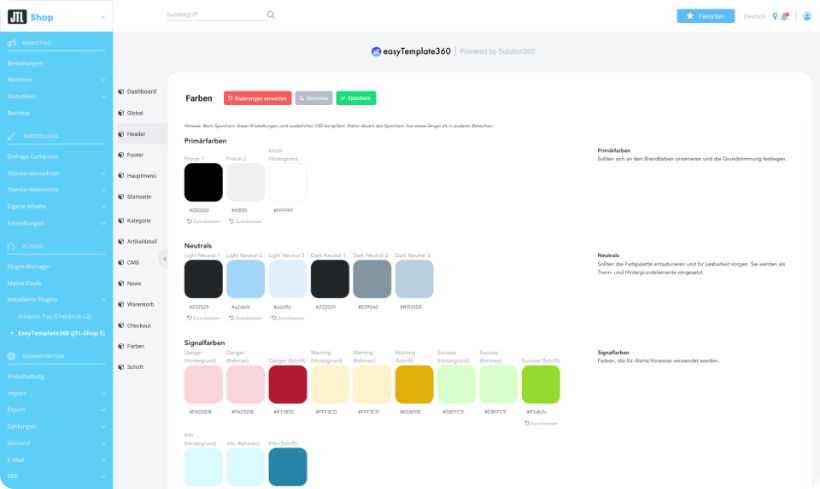Focus the Suchbegriff search field
Viewport: 820px width, 489px height.
pos(215,15)
